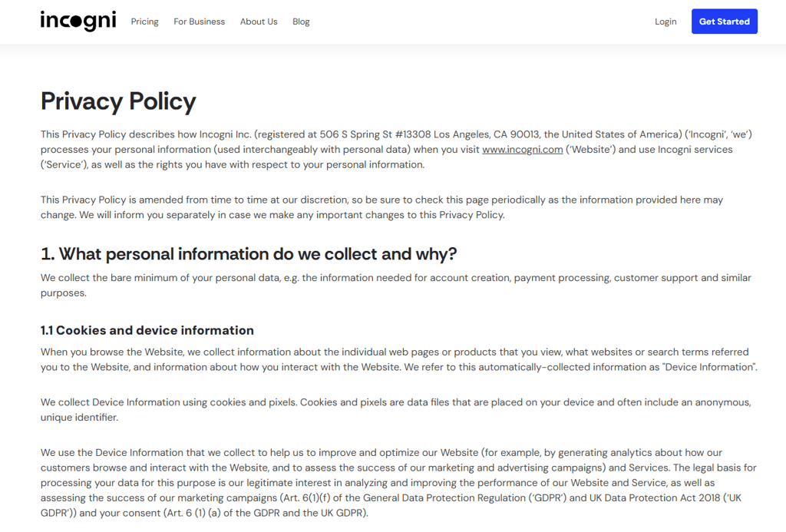Screen dimensions: 786x532
Task: Click the Incogni logo
Action: point(78,21)
